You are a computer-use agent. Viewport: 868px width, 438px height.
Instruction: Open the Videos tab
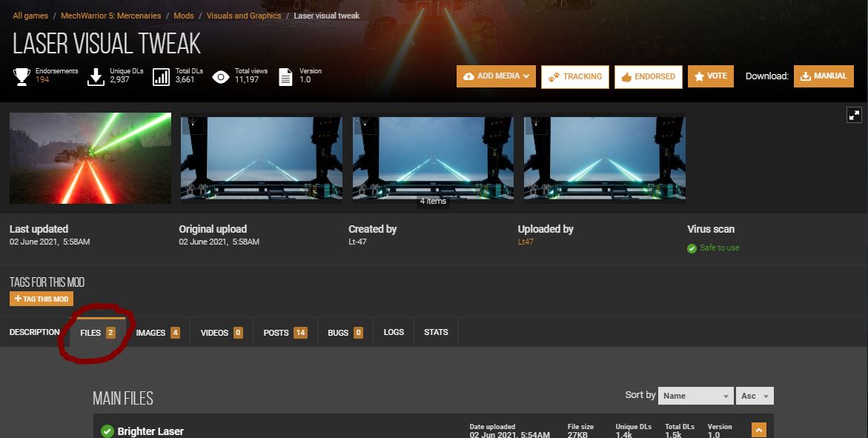[222, 332]
